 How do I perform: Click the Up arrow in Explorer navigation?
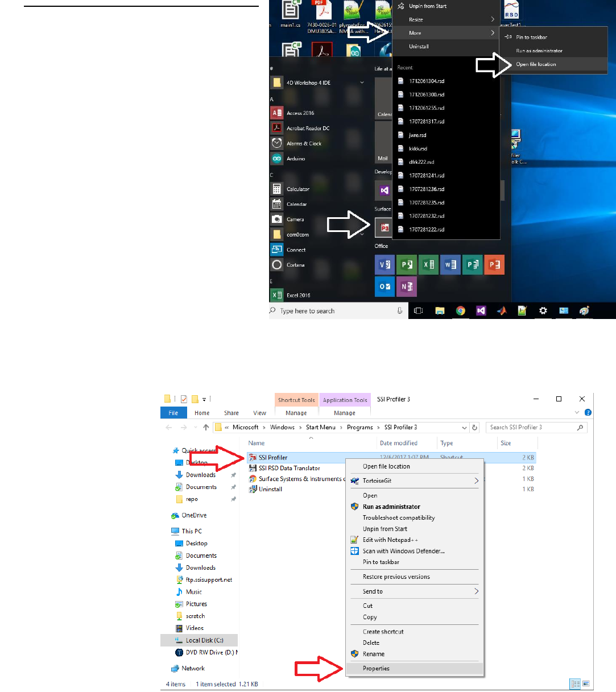pos(205,427)
